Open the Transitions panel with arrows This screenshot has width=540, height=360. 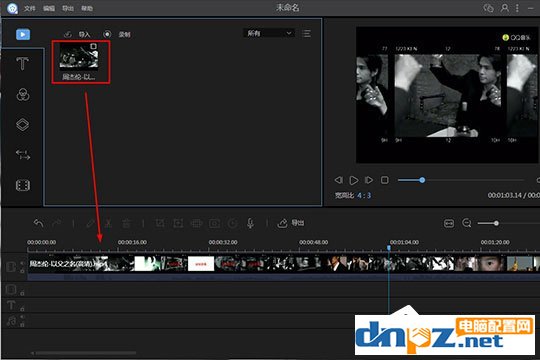coord(23,155)
